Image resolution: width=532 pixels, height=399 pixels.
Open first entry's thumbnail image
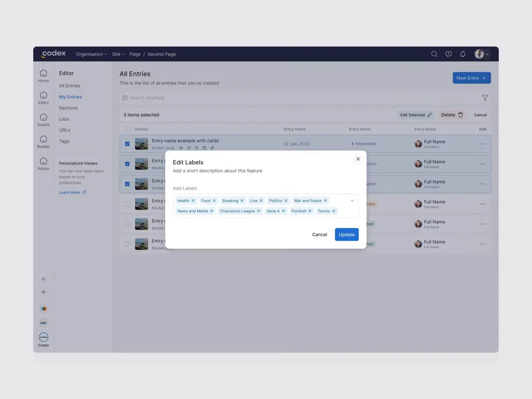[x=141, y=144]
